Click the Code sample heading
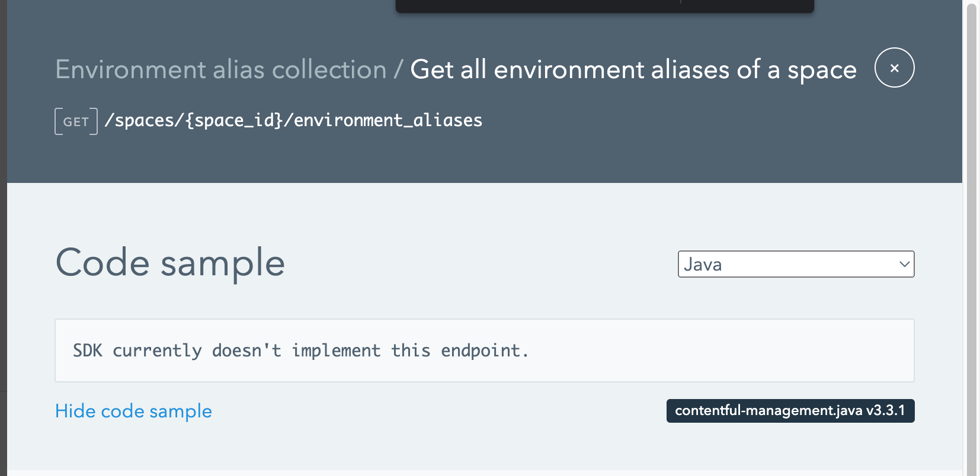The image size is (980, 476). tap(170, 263)
